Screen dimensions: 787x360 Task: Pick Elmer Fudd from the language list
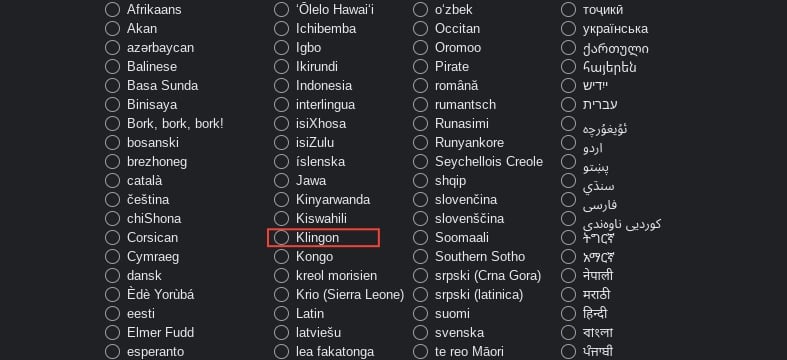coord(112,332)
